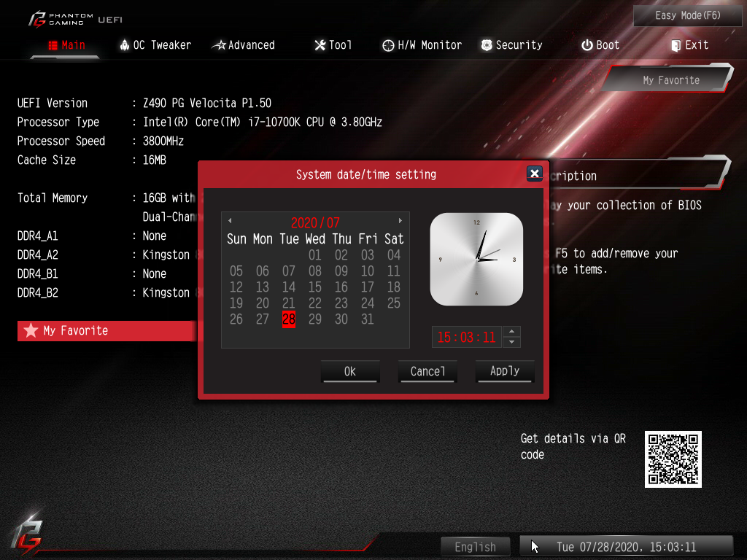Decrease time with down arrow

coord(511,342)
